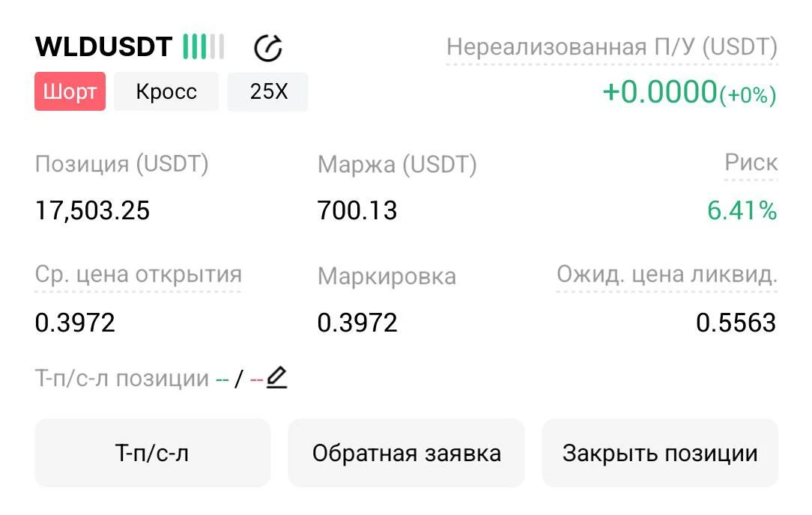Image resolution: width=812 pixels, height=515 pixels.
Task: Tap the dotted-underlined Риск label
Action: click(x=751, y=162)
